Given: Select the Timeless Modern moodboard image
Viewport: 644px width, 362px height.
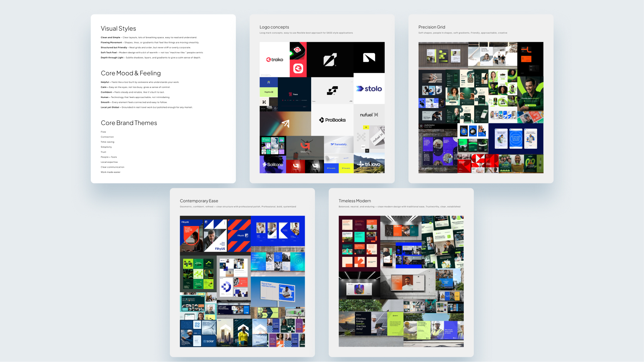Looking at the screenshot, I should (401, 281).
